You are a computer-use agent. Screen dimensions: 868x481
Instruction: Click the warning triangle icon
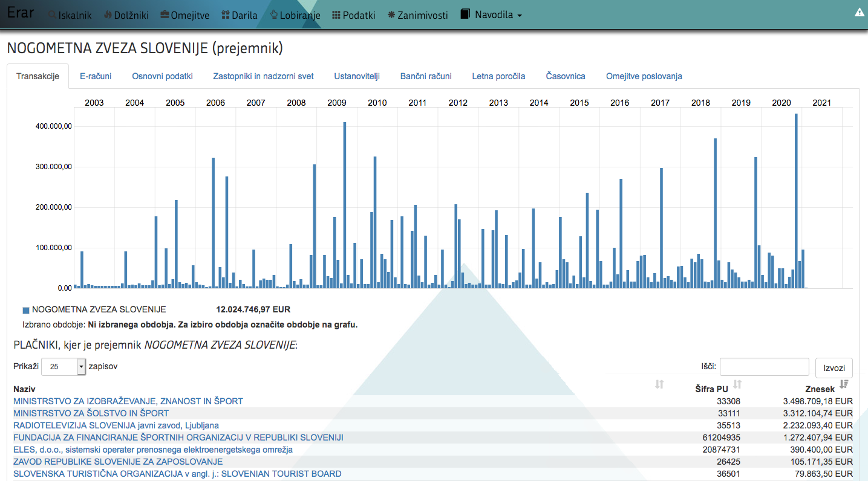pyautogui.click(x=860, y=12)
